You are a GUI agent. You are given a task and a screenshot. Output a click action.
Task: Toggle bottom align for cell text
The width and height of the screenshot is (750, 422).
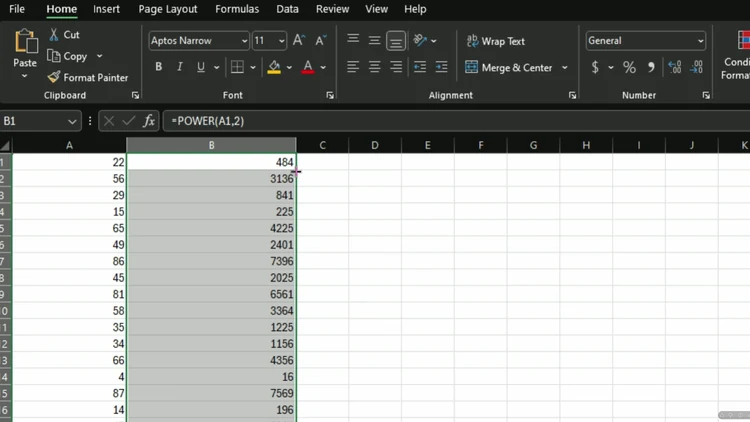click(396, 41)
